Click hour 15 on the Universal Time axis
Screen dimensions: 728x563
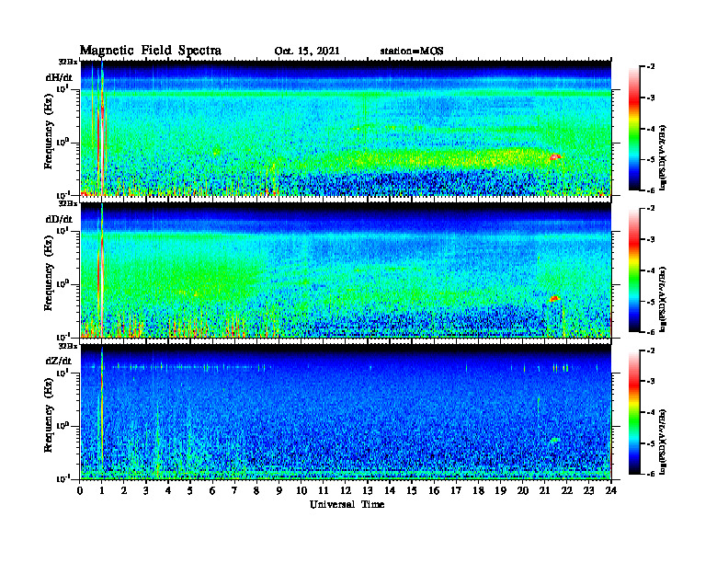point(412,491)
